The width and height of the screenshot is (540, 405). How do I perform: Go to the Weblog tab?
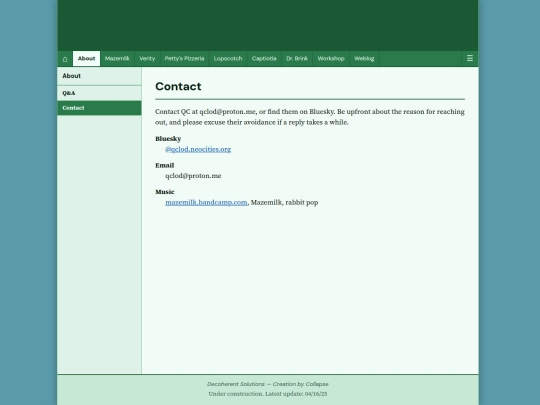tap(364, 59)
